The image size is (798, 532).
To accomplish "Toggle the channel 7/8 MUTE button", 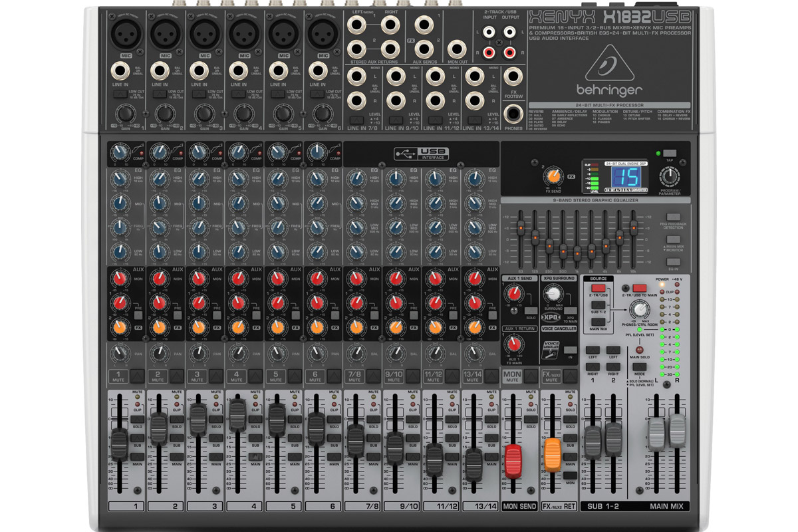I will point(373,377).
